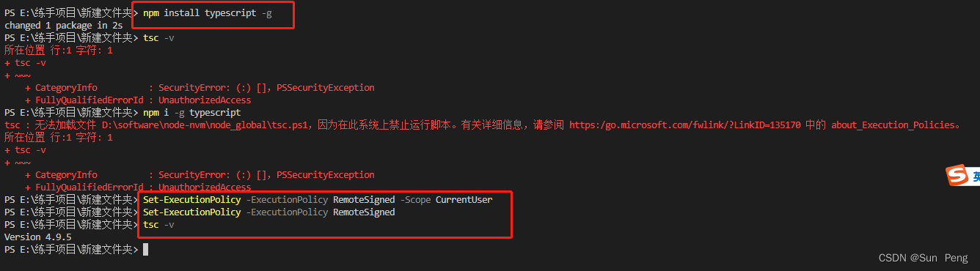This screenshot has height=271, width=980.
Task: Click the npm install typescript -g command
Action: point(208,13)
